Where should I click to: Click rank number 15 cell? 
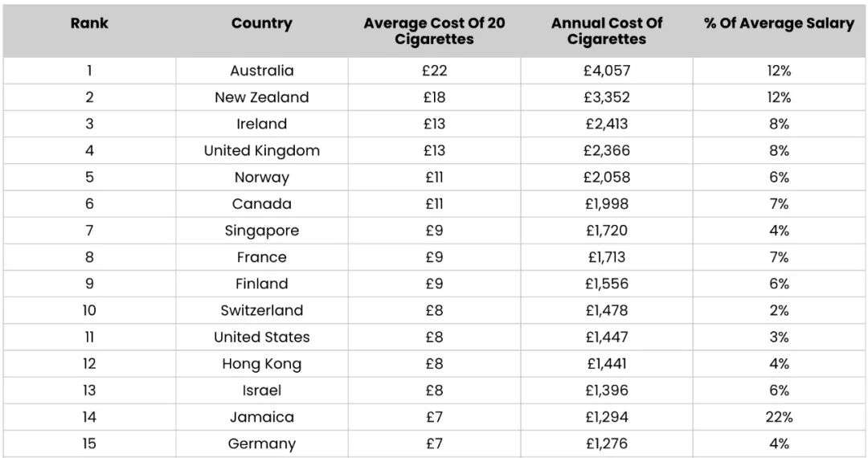click(89, 444)
